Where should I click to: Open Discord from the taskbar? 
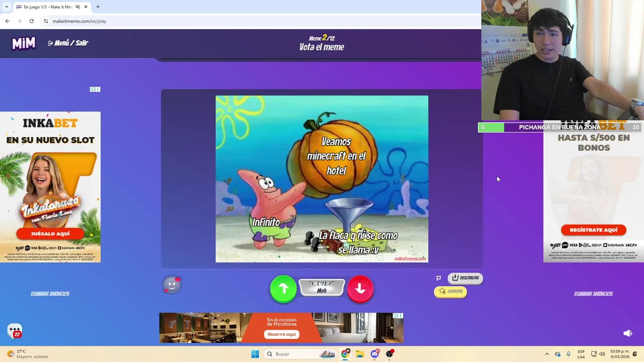point(375,354)
